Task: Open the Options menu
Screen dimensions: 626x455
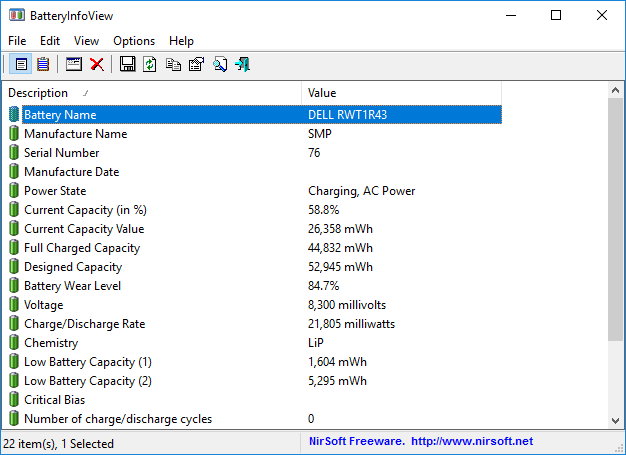Action: 134,41
